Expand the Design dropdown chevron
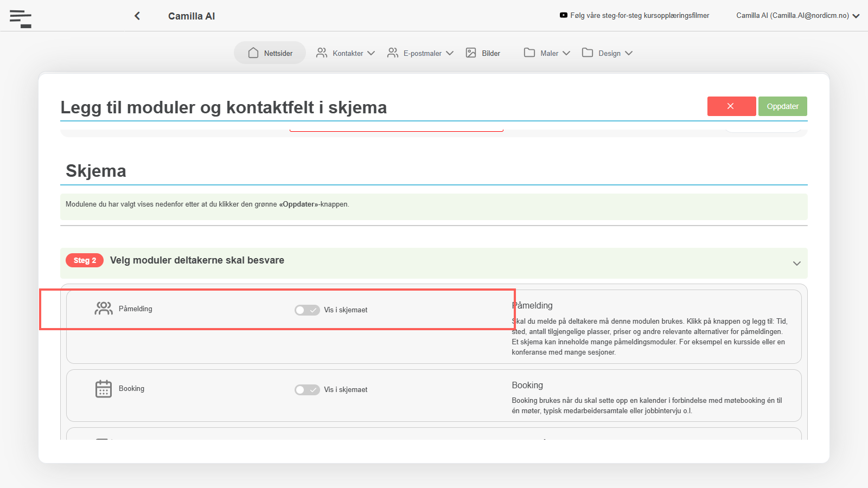868x488 pixels. [x=629, y=53]
